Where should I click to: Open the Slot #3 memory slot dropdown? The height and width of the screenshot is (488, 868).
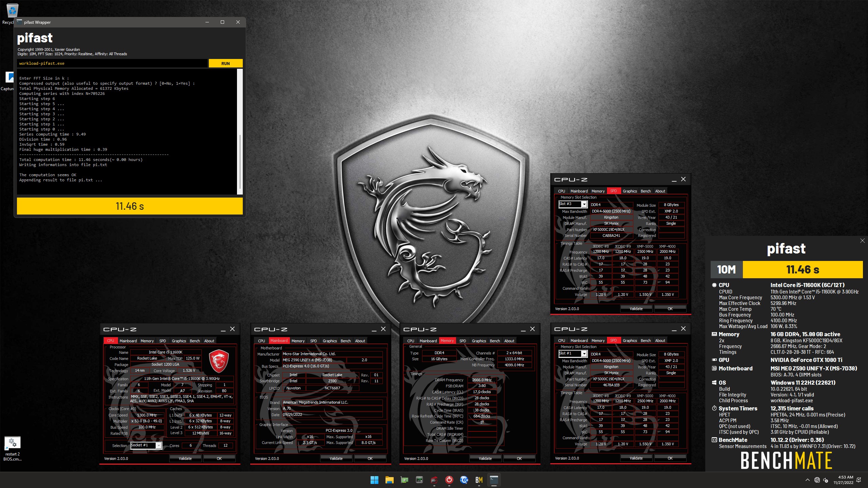(584, 204)
